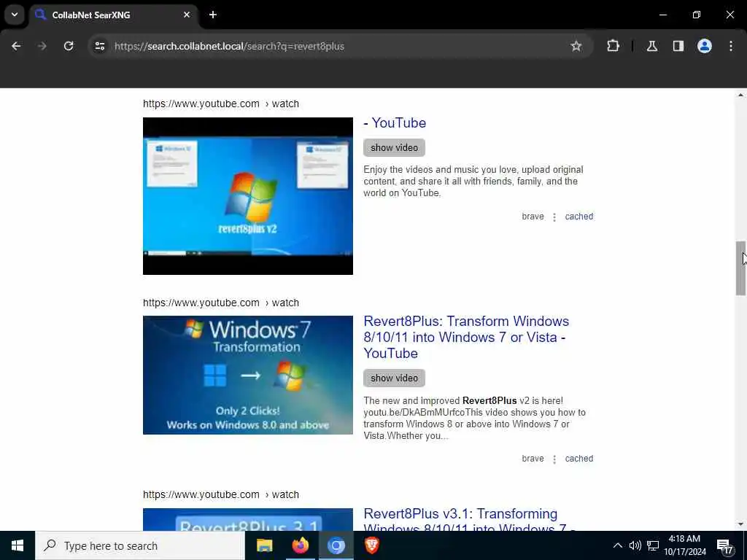Image resolution: width=747 pixels, height=560 pixels.
Task: Open three-dot options beside second cached link
Action: [x=554, y=459]
